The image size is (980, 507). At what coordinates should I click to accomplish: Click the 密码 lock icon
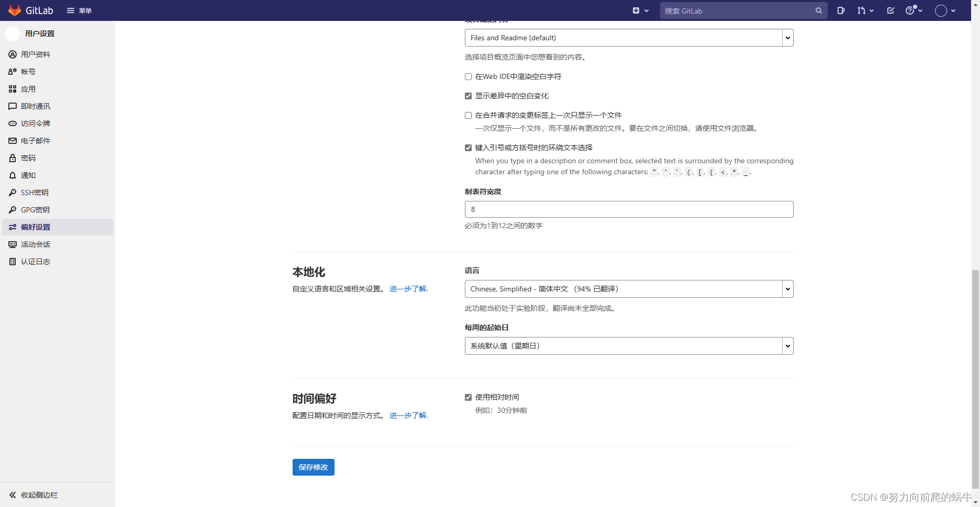click(13, 158)
